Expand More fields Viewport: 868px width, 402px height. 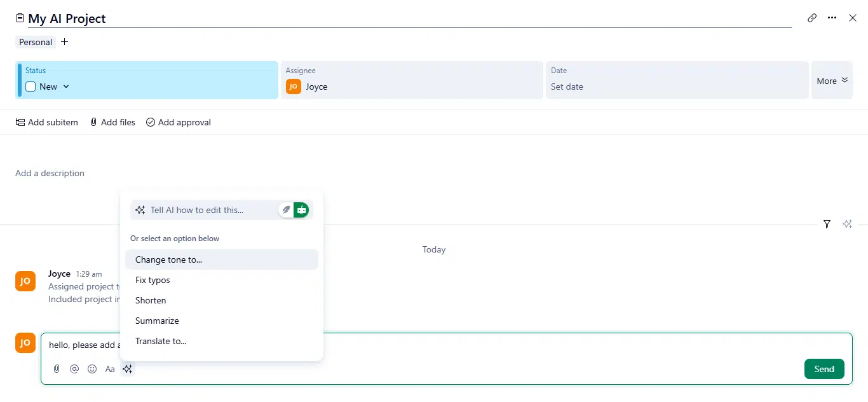point(832,80)
